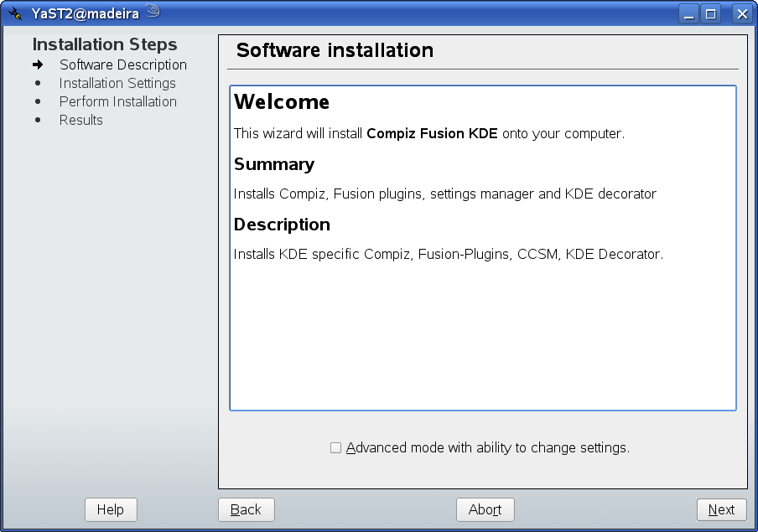This screenshot has height=532, width=758.
Task: Close the YaST2@madeira window
Action: [x=742, y=14]
